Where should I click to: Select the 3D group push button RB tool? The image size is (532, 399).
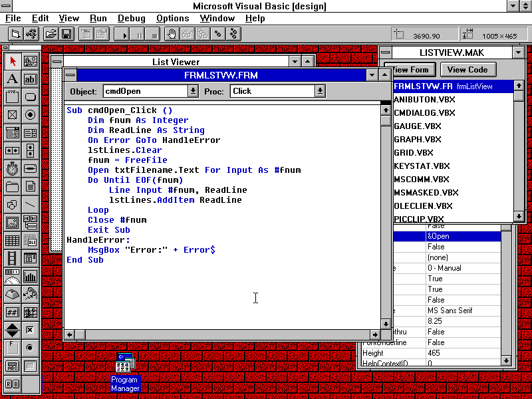(13, 384)
